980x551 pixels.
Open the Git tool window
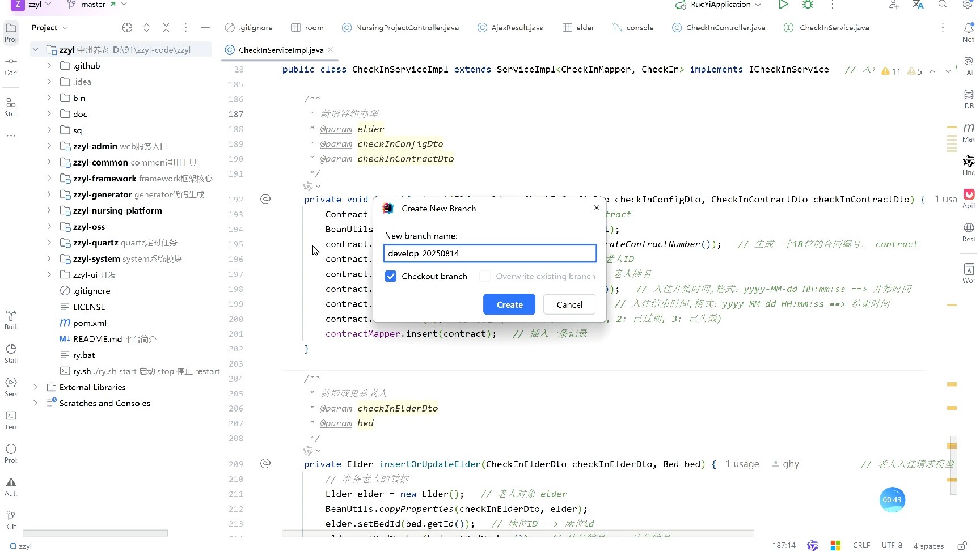[x=11, y=515]
